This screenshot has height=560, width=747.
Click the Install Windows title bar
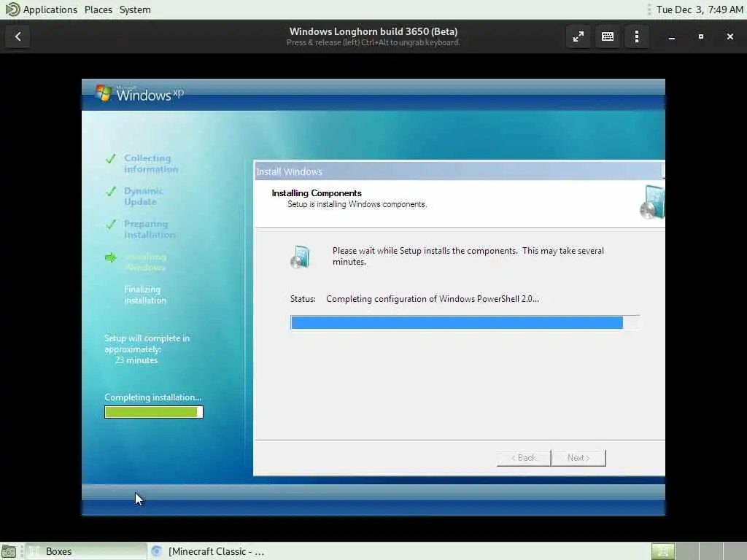click(460, 171)
